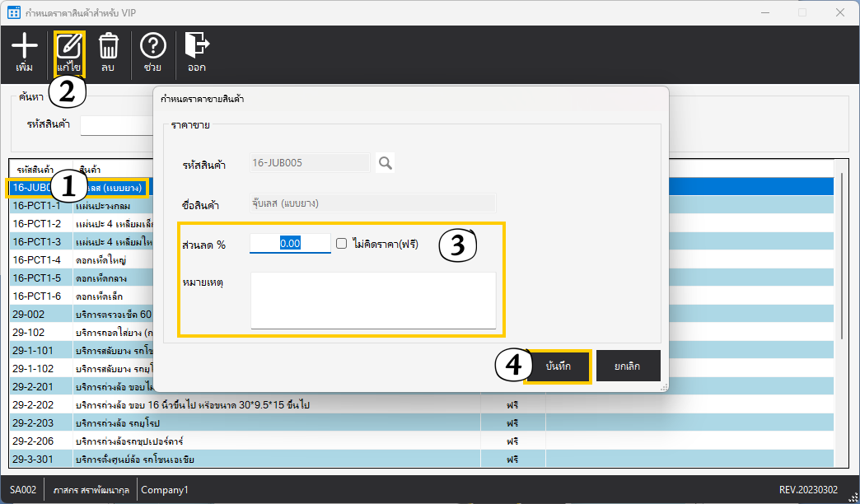Click the magnifier search icon beside product code
The image size is (860, 504).
pyautogui.click(x=385, y=163)
